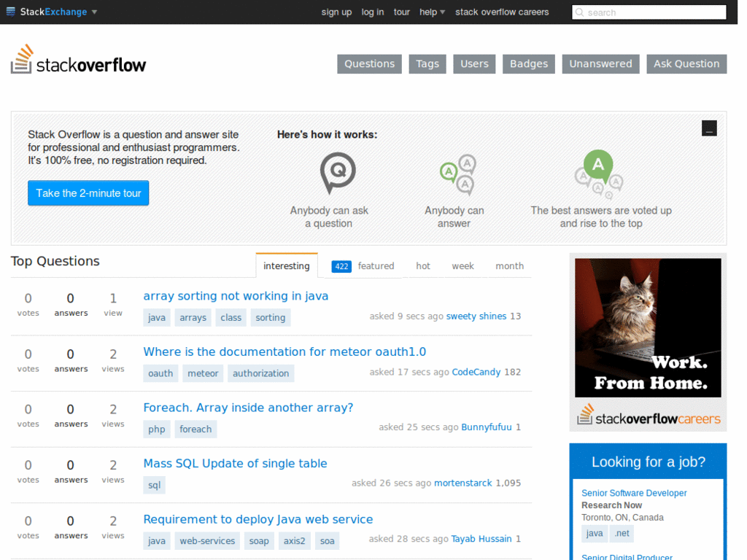Switch to the hot tab

[423, 265]
